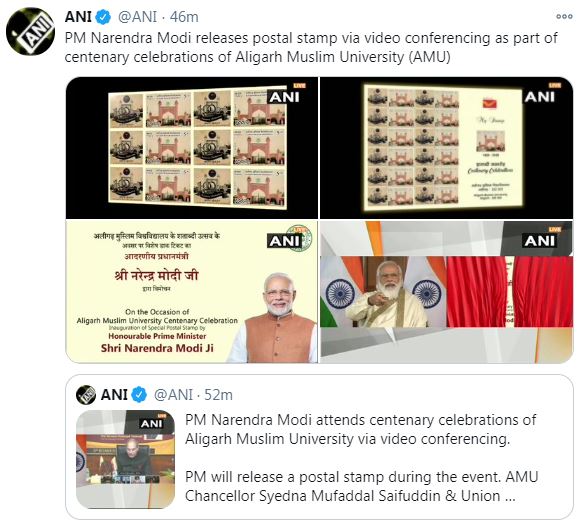This screenshot has width=582, height=528.
Task: Open the full My Stamp sheet image
Action: [447, 148]
